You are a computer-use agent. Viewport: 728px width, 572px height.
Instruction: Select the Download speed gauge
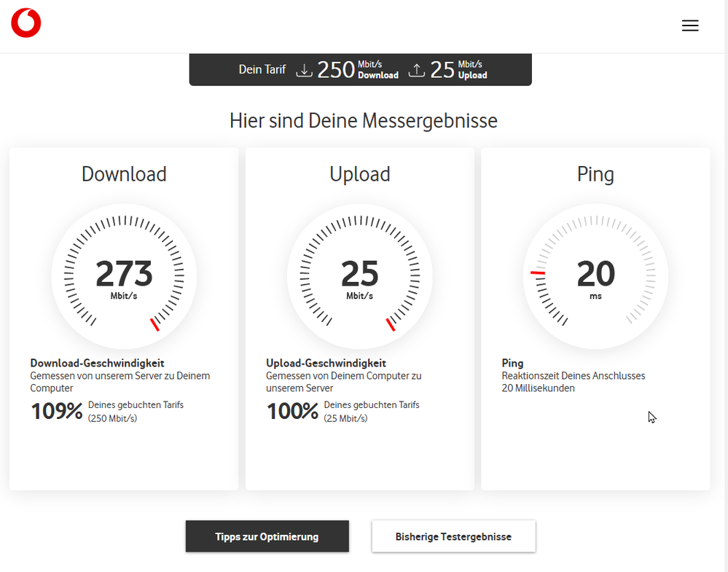click(123, 276)
